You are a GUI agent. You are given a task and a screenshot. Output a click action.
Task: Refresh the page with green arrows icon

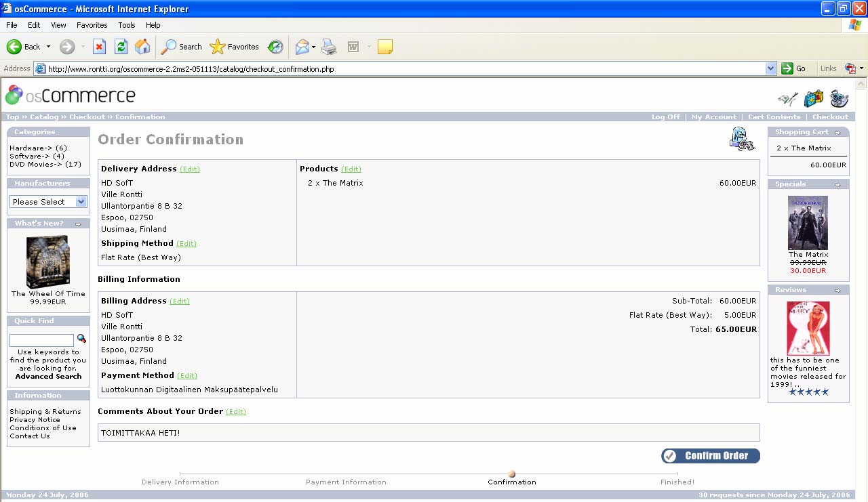pyautogui.click(x=121, y=47)
